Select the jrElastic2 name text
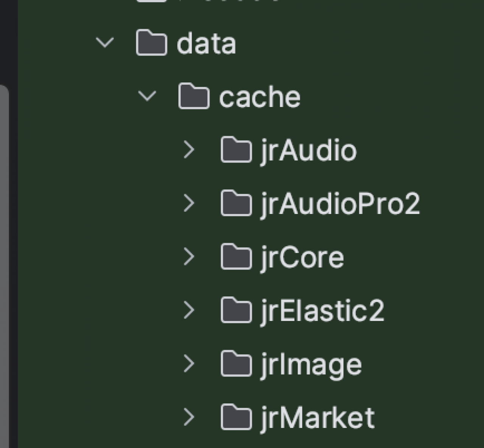The height and width of the screenshot is (448, 484). 323,311
